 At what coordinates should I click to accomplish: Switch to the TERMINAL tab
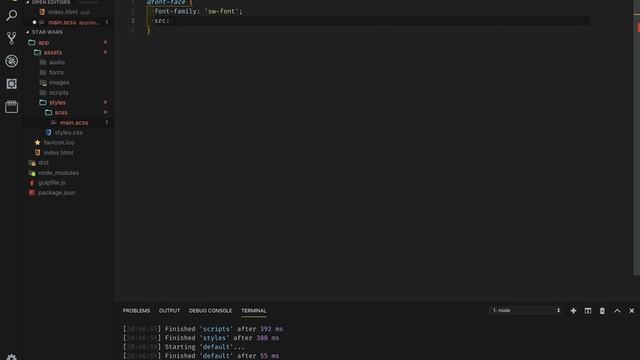(253, 311)
